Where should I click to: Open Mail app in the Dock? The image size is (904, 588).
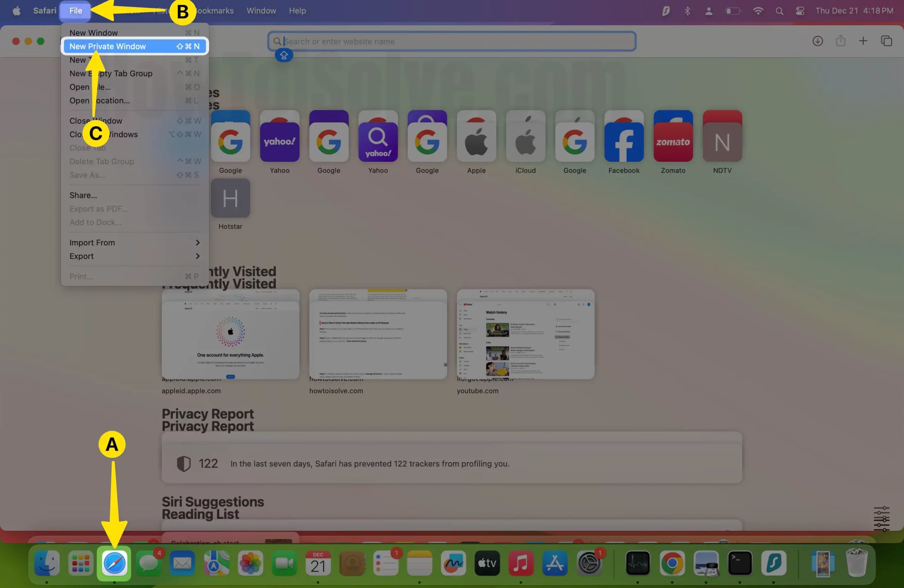pyautogui.click(x=182, y=563)
